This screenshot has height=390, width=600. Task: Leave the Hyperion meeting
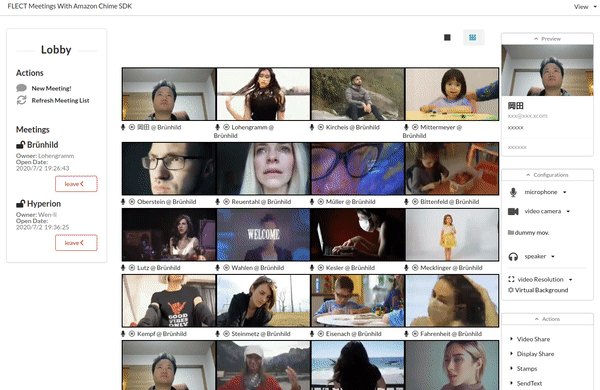[76, 243]
